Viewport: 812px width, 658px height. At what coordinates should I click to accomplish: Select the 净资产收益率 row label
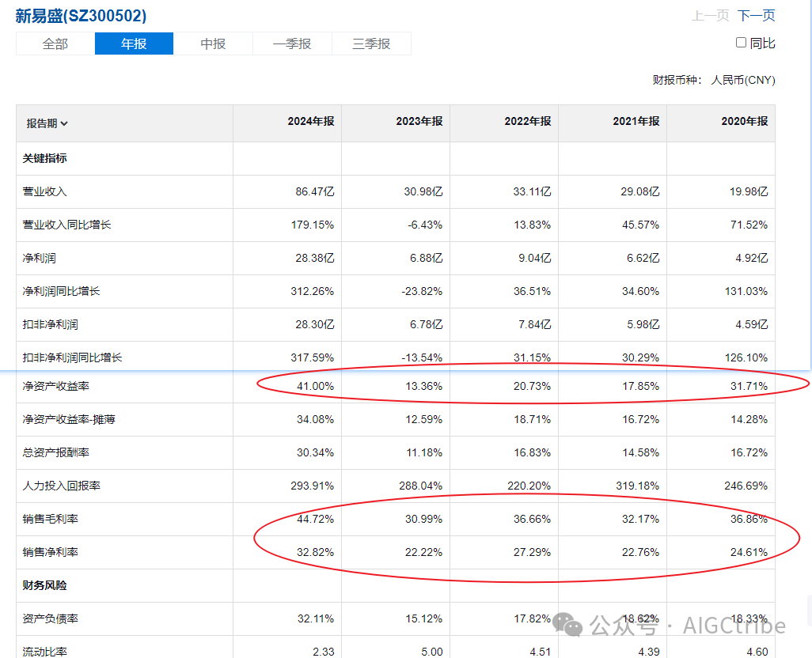56,386
